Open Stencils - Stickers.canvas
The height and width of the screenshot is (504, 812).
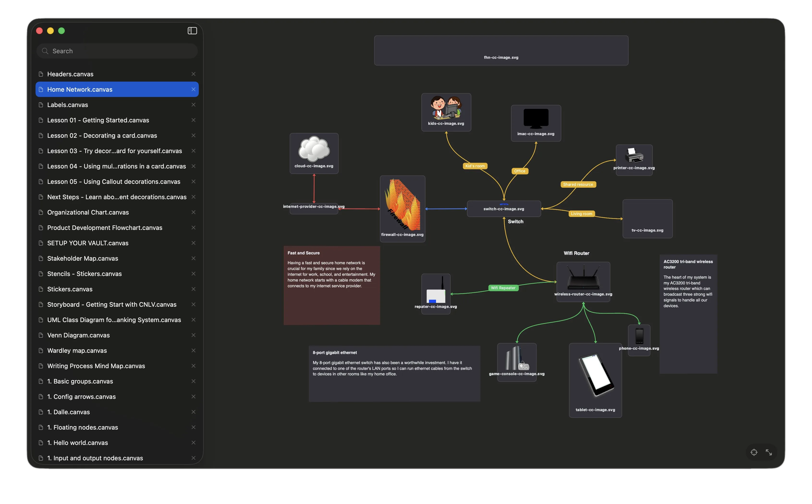pyautogui.click(x=117, y=274)
